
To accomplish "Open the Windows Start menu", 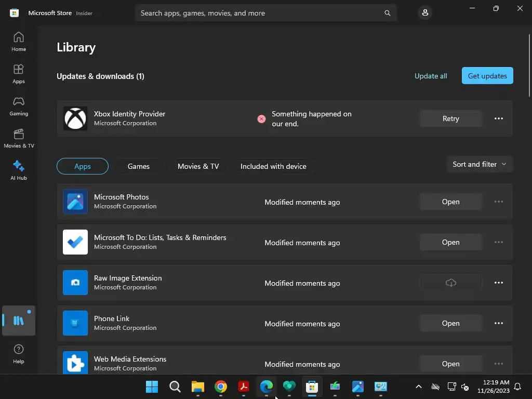I will (x=152, y=387).
